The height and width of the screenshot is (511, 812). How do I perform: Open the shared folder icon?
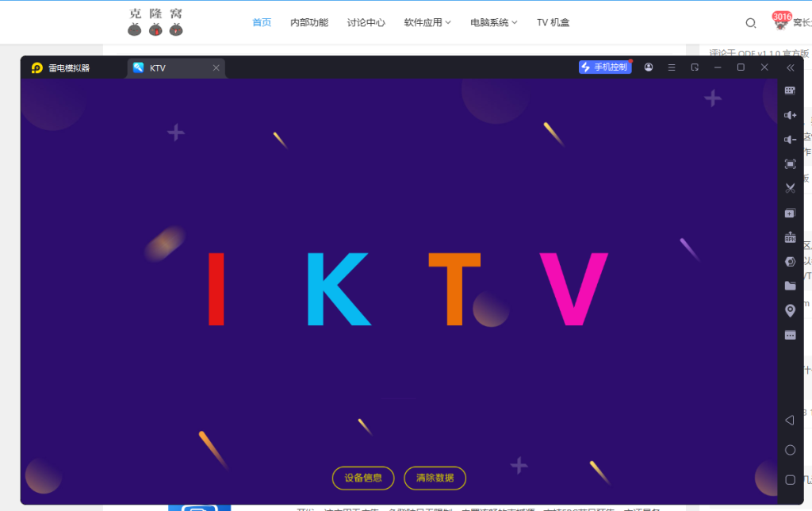(x=790, y=286)
